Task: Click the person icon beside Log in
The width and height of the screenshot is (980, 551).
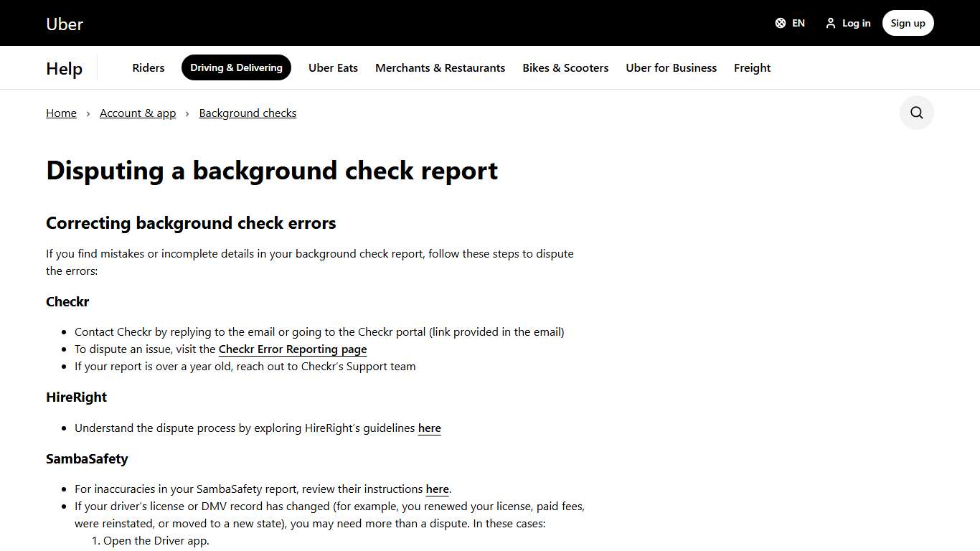Action: coord(830,22)
